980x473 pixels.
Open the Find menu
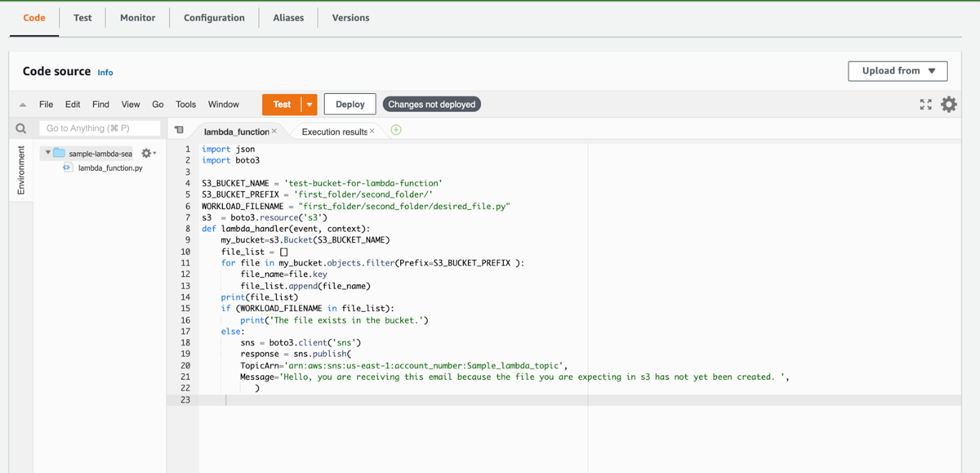pyautogui.click(x=100, y=105)
